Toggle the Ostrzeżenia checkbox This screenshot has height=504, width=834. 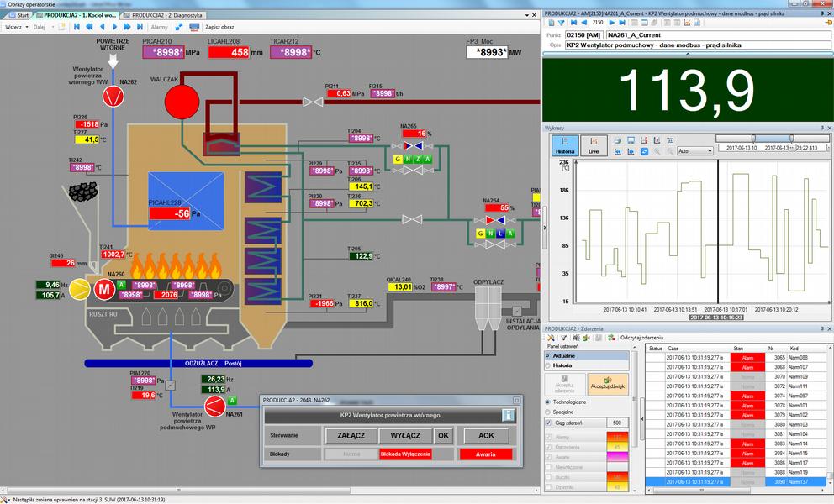pyautogui.click(x=549, y=448)
